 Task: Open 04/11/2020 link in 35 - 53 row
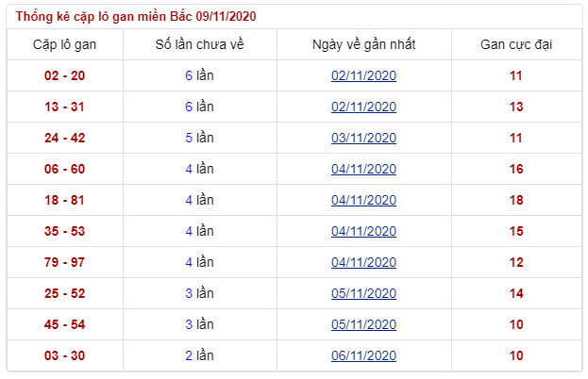363,231
